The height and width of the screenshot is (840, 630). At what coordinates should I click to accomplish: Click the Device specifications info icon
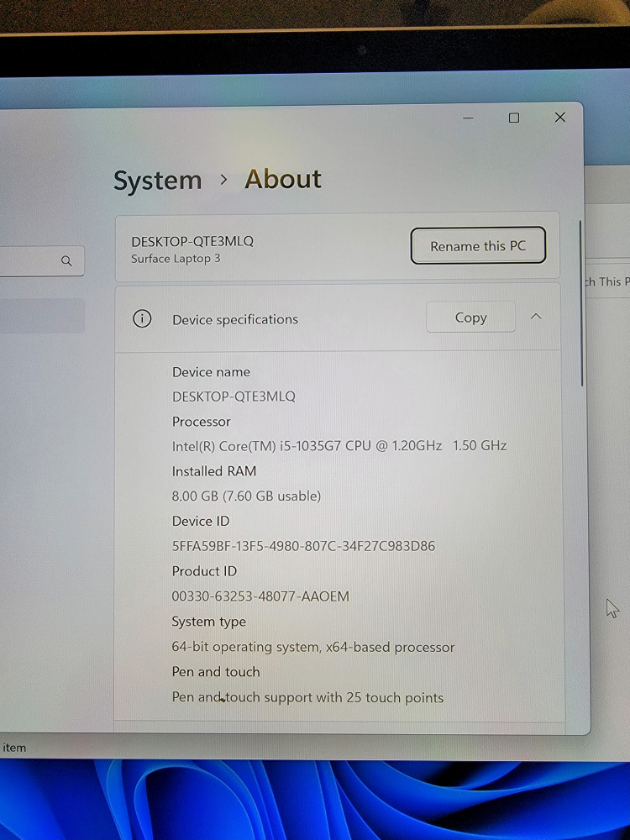[142, 318]
